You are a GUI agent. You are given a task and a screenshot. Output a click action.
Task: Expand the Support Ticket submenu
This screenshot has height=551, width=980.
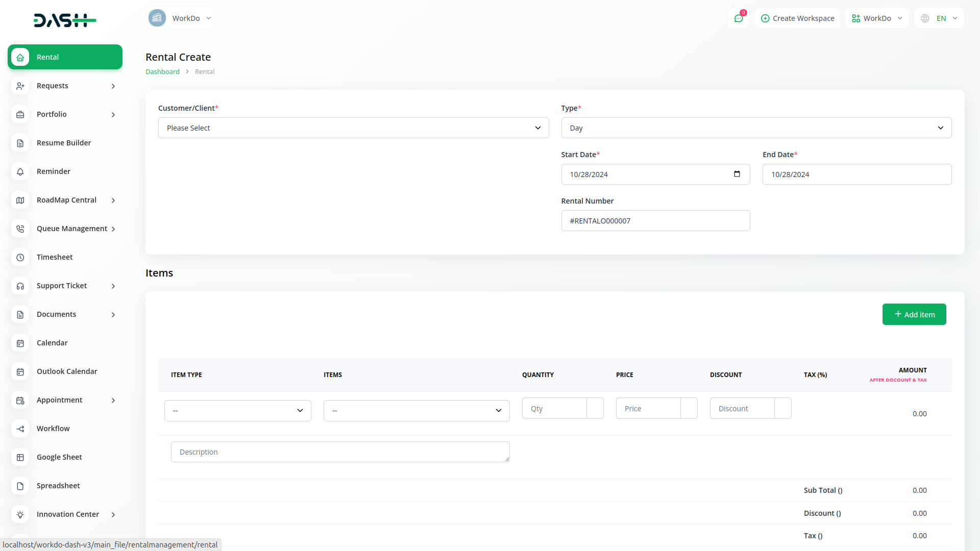point(65,286)
